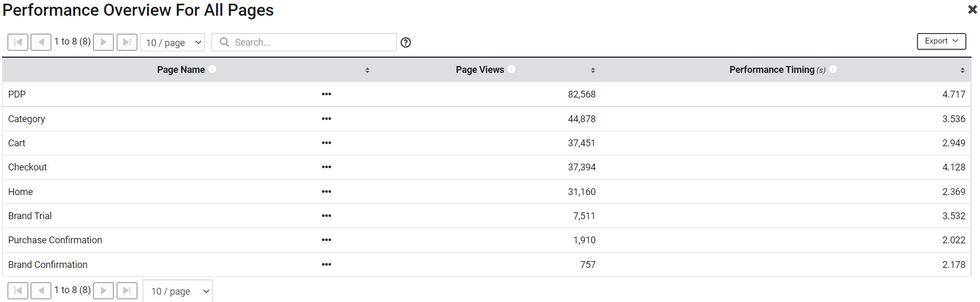Open the three-dot menu for Brand Confirmation
The width and height of the screenshot is (980, 302).
pyautogui.click(x=326, y=265)
